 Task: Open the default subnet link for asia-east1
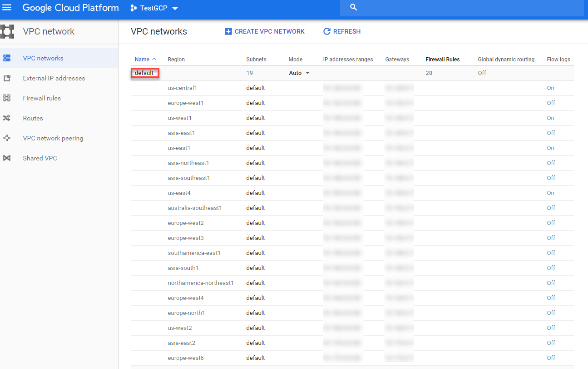(256, 133)
